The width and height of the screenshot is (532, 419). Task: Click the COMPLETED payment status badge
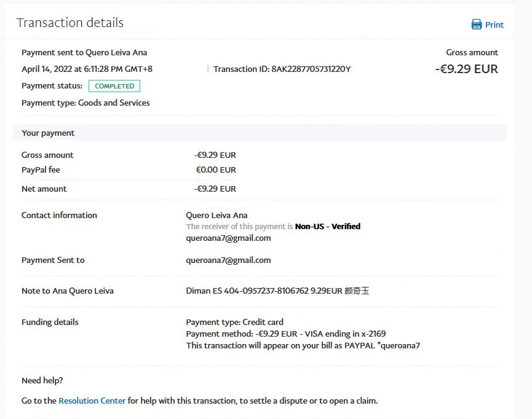point(114,86)
